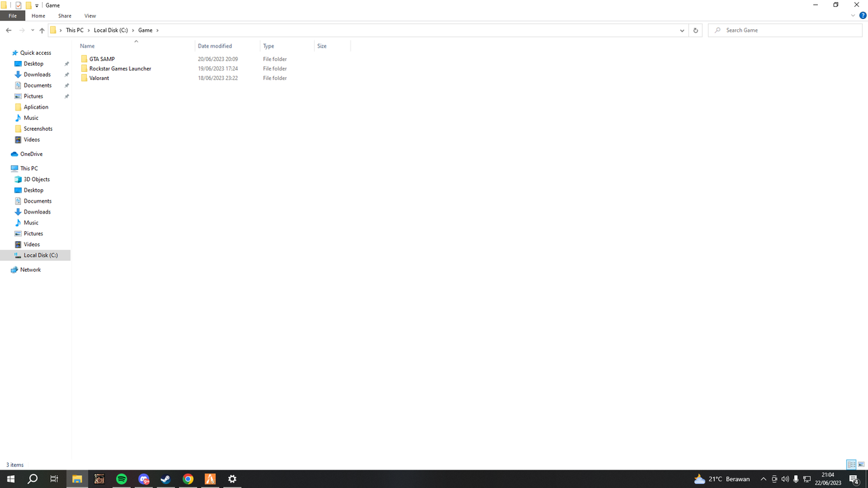Open the Aplication folder in navigation pane

point(36,107)
